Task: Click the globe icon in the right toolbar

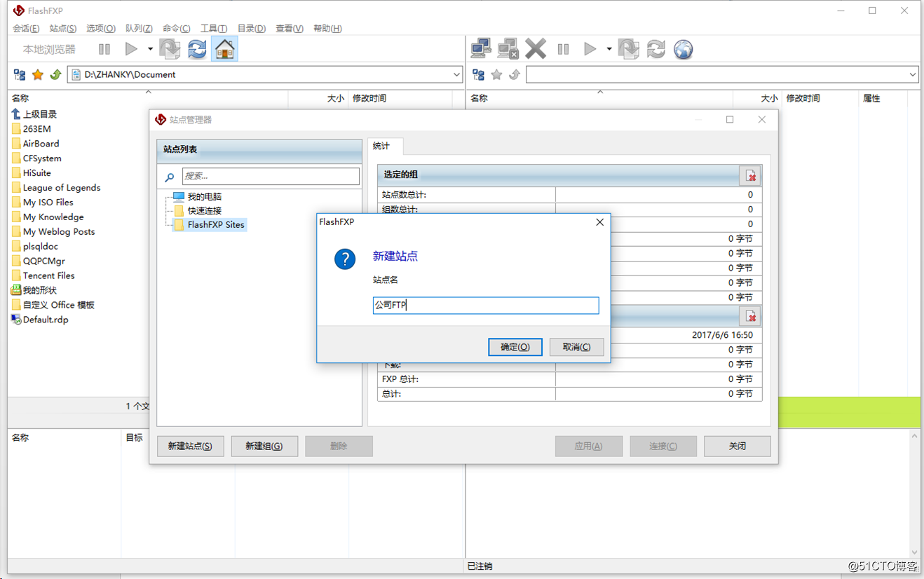Action: 683,49
